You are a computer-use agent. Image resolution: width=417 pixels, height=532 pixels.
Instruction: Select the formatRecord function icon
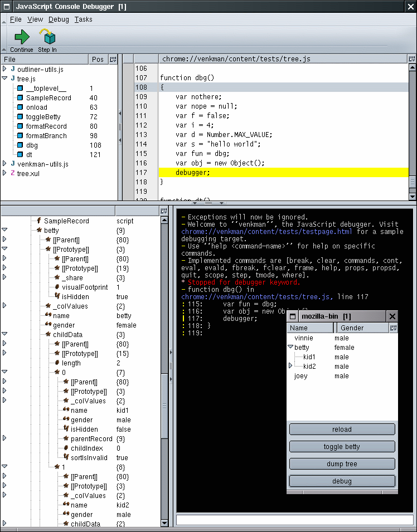click(x=20, y=126)
